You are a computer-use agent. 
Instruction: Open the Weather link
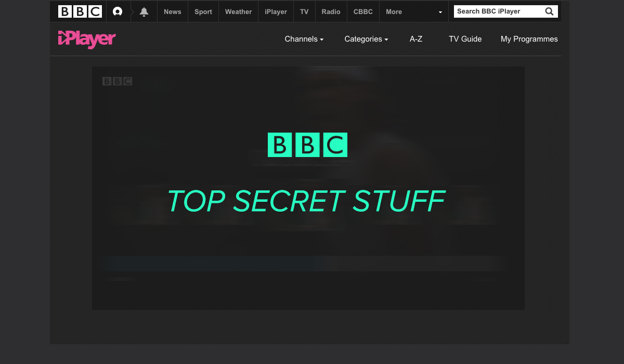(x=238, y=11)
